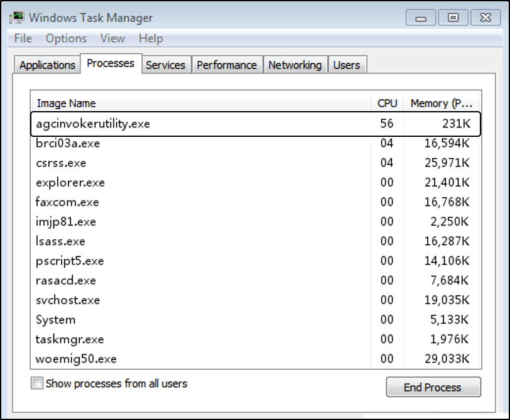Select the taskmgr.exe process row

pyautogui.click(x=256, y=339)
